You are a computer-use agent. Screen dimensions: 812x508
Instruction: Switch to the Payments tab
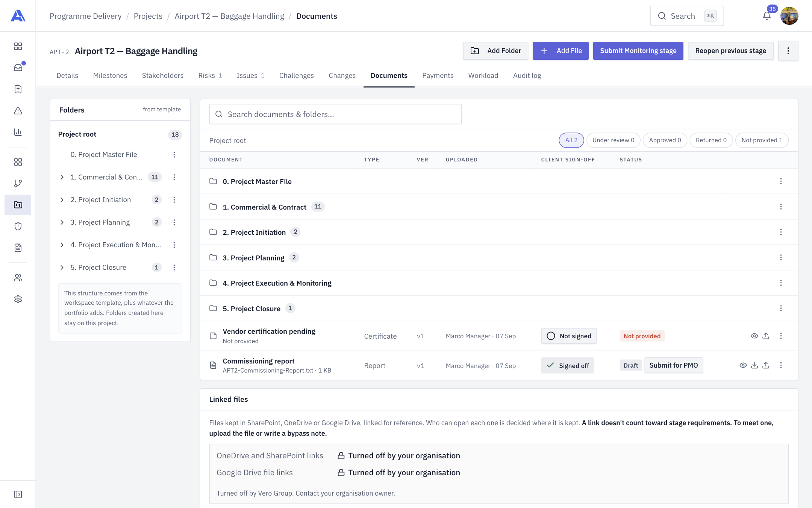tap(438, 76)
